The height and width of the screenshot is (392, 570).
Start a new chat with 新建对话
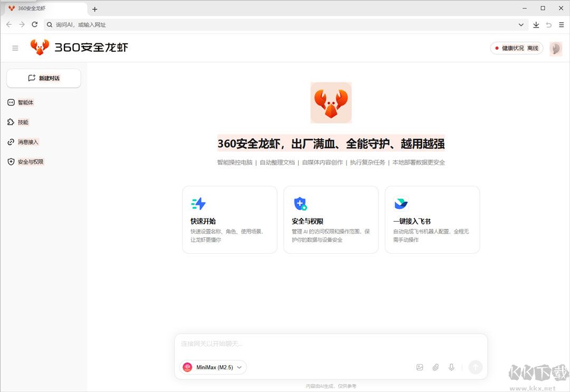tap(44, 78)
